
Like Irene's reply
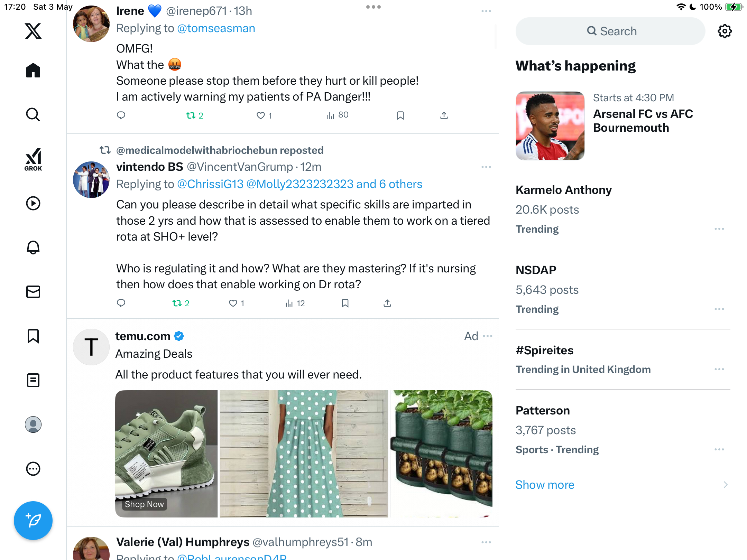[x=264, y=115]
